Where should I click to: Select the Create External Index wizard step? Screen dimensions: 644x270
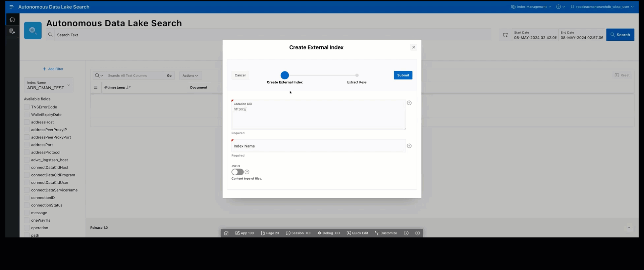[285, 78]
